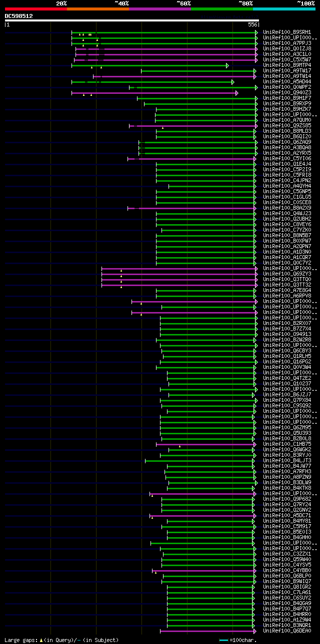Click label UniRef100_B2RX07

(x=287, y=323)
